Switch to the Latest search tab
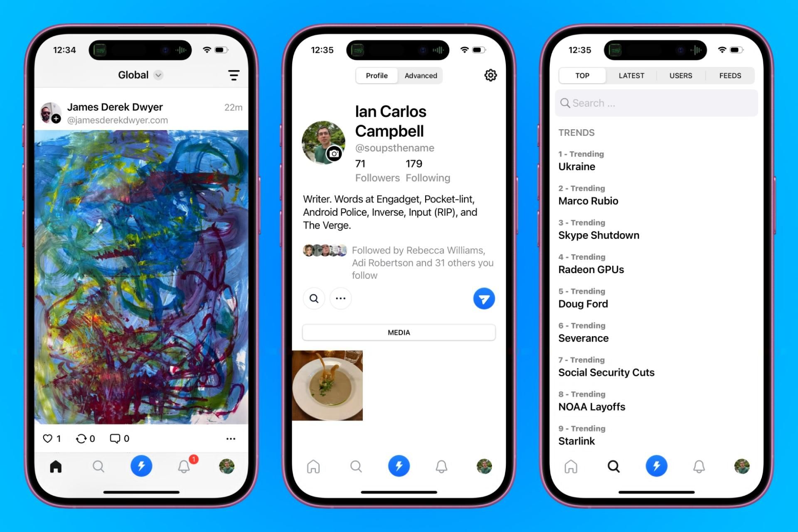 click(631, 75)
